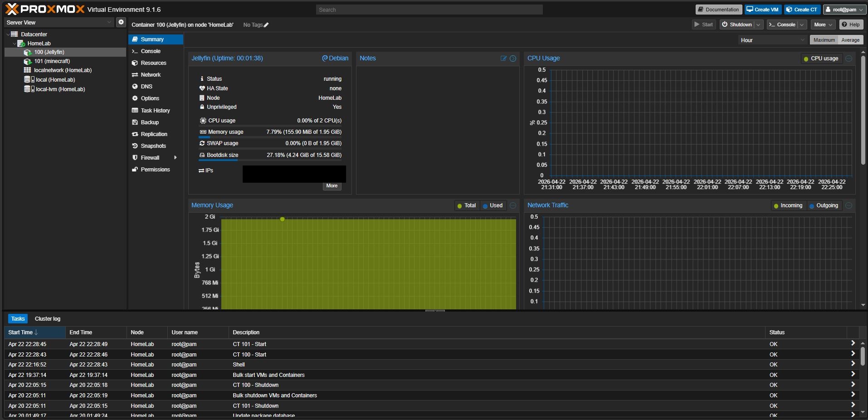Open the 'Hour' timeframe dropdown
868x420 pixels.
pyautogui.click(x=771, y=40)
